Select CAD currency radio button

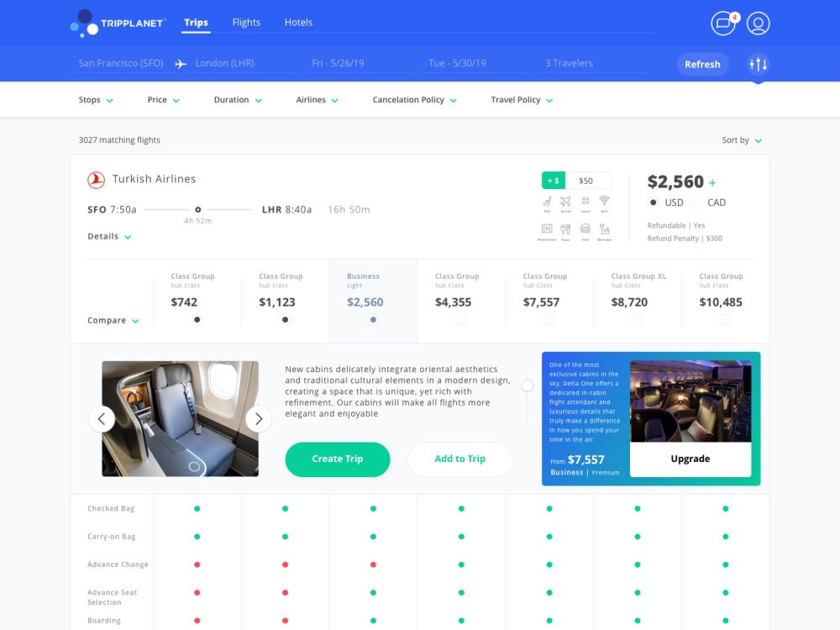point(696,202)
